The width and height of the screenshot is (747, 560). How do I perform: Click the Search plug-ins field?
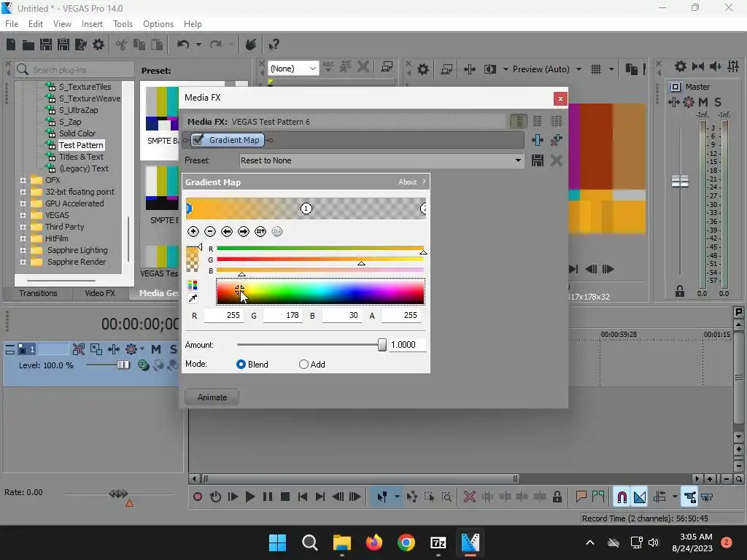coord(75,70)
